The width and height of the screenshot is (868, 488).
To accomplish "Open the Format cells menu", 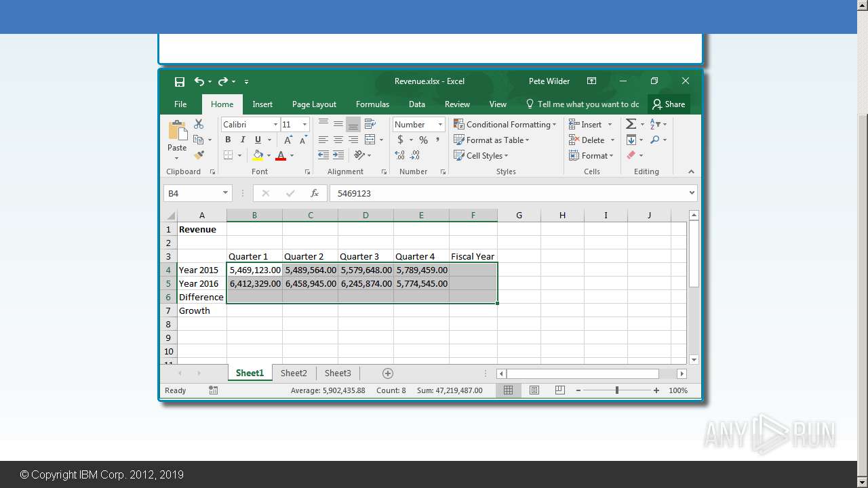I will 591,155.
